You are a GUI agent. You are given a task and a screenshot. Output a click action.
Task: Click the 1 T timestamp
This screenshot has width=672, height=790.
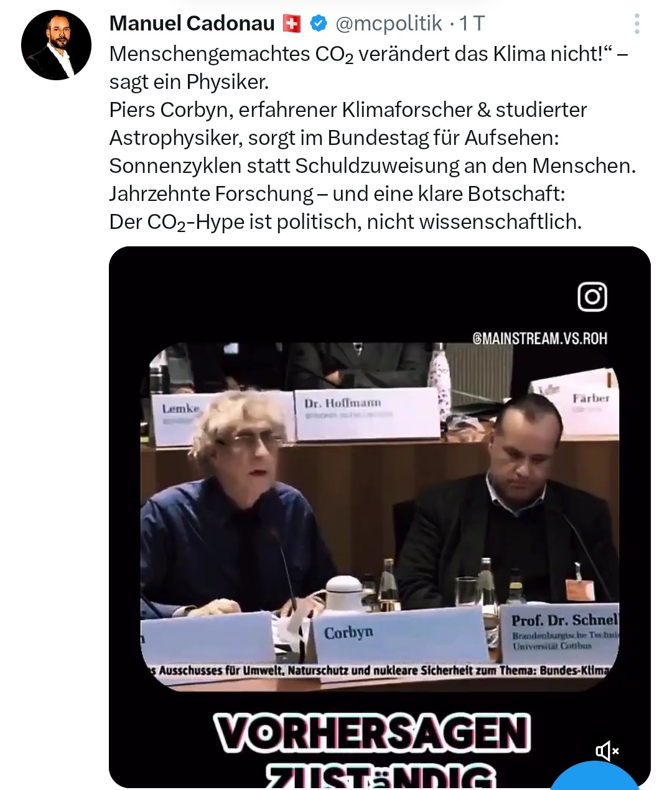click(x=472, y=24)
